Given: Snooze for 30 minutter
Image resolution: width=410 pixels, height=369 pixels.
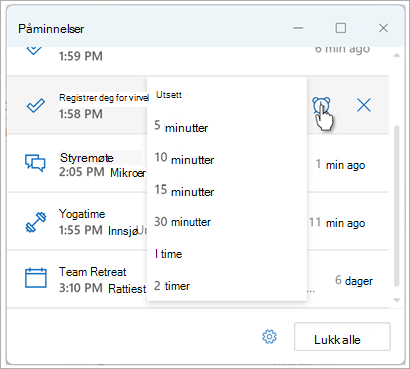Looking at the screenshot, I should (x=227, y=222).
